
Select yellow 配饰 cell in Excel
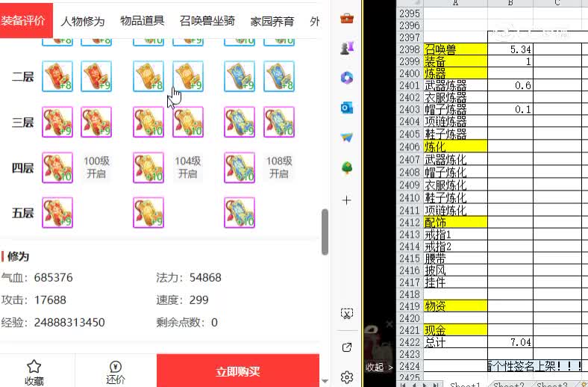tap(456, 222)
